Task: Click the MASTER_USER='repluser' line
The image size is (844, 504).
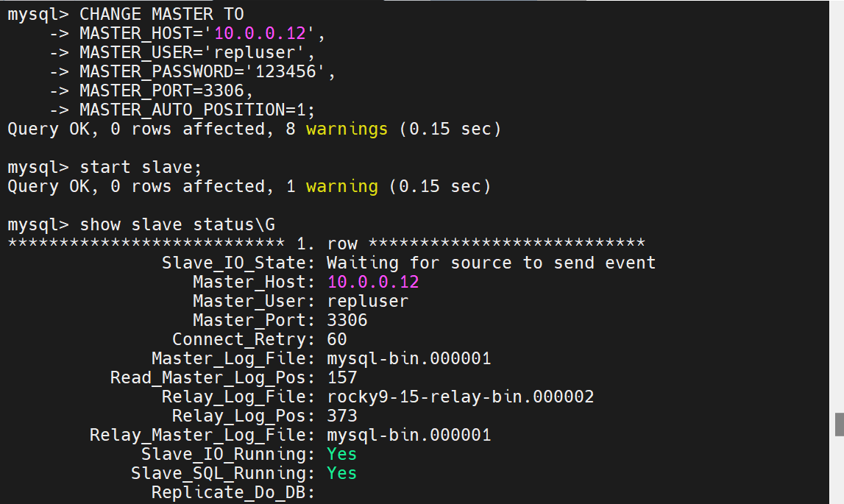Action: click(197, 53)
